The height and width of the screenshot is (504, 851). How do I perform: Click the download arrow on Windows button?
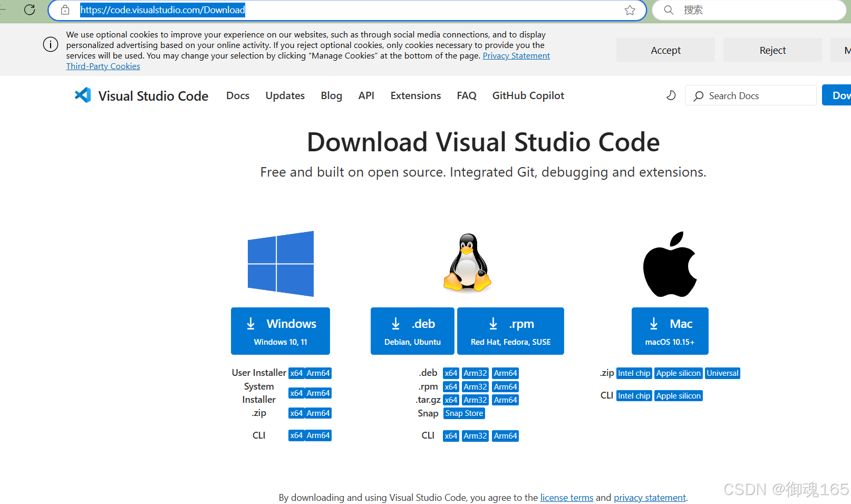point(251,324)
